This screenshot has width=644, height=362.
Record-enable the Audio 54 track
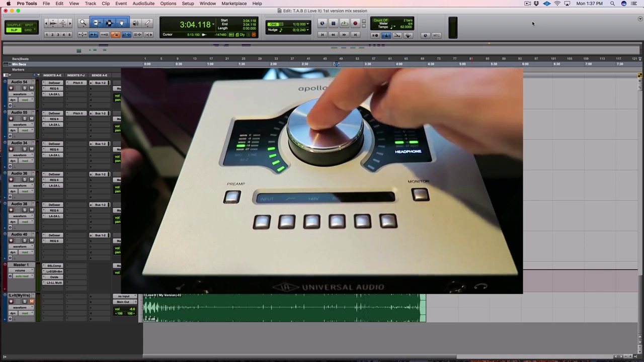point(11,88)
